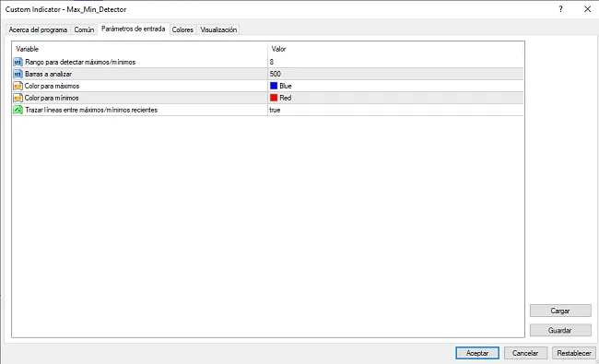599x364 pixels.
Task: Select the row Rango para detectar máximos/mínimos
Action: coord(268,62)
